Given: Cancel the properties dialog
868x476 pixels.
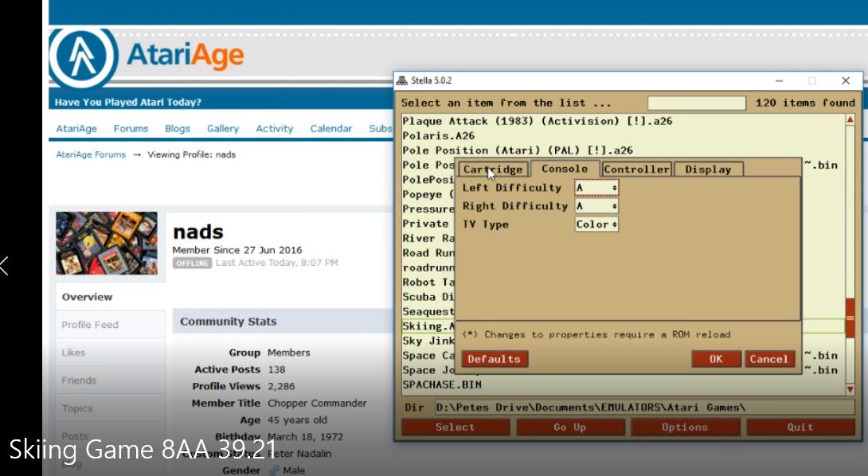Looking at the screenshot, I should pos(769,359).
